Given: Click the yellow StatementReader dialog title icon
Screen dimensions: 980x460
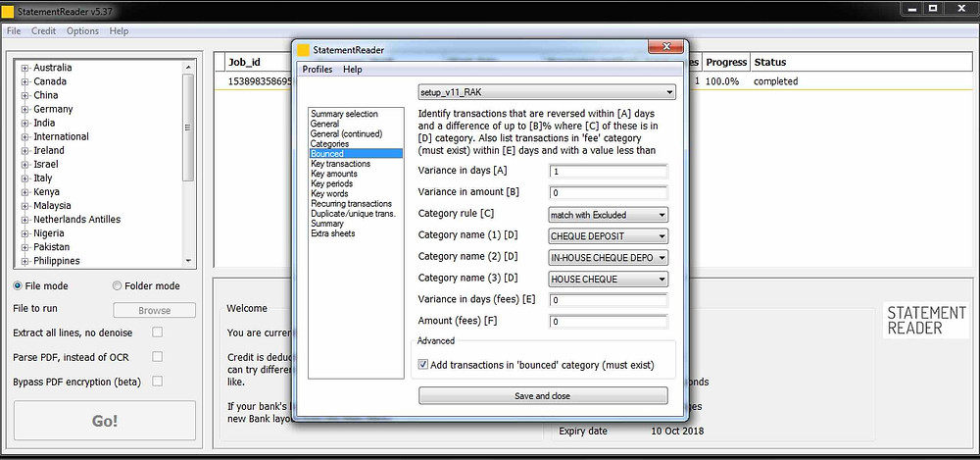Looking at the screenshot, I should point(303,50).
